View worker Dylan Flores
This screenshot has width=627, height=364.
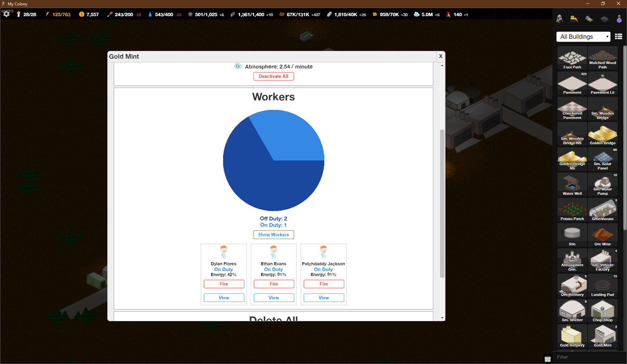tap(224, 298)
